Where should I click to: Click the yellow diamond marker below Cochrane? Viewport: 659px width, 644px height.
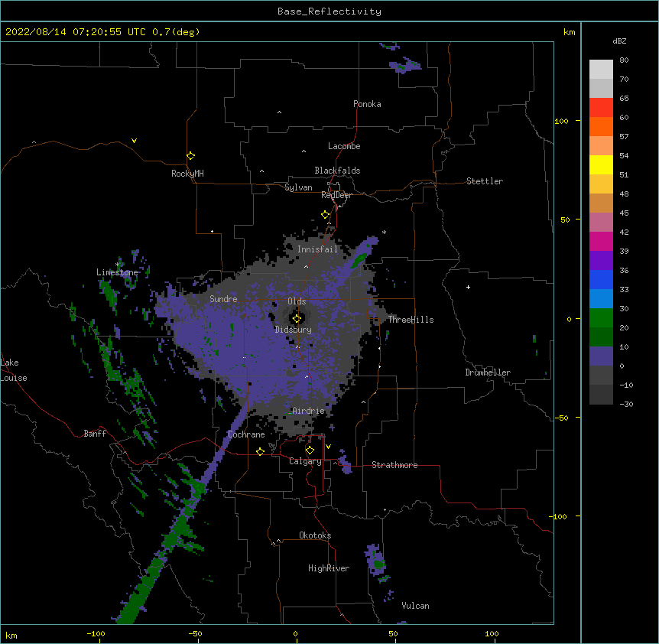(x=260, y=451)
